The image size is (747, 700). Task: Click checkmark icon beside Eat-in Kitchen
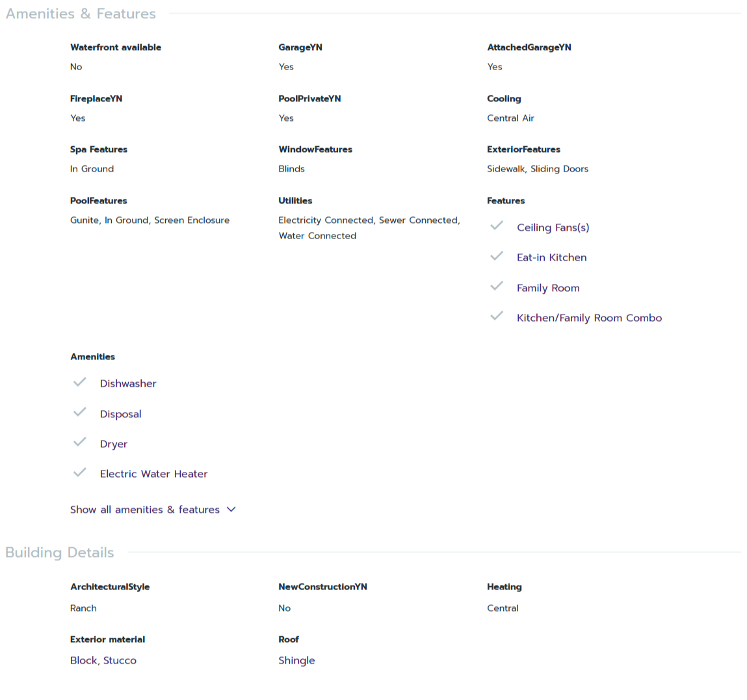[x=497, y=256]
